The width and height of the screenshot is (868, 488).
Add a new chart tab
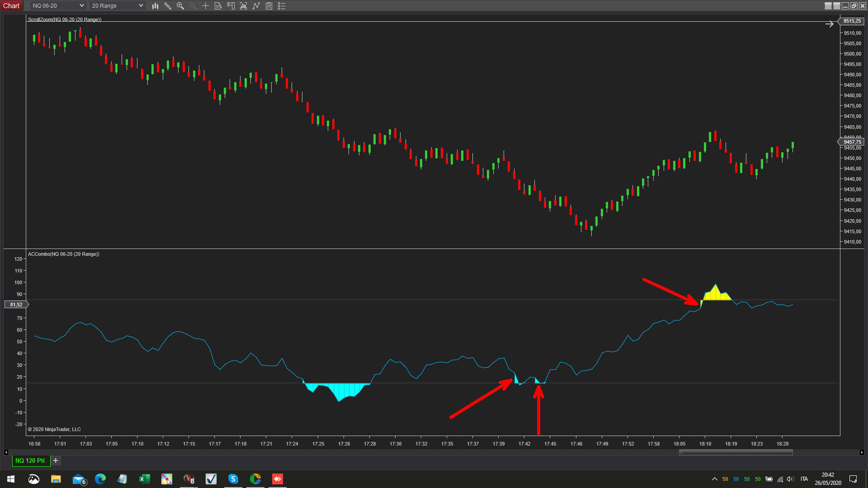click(56, 460)
